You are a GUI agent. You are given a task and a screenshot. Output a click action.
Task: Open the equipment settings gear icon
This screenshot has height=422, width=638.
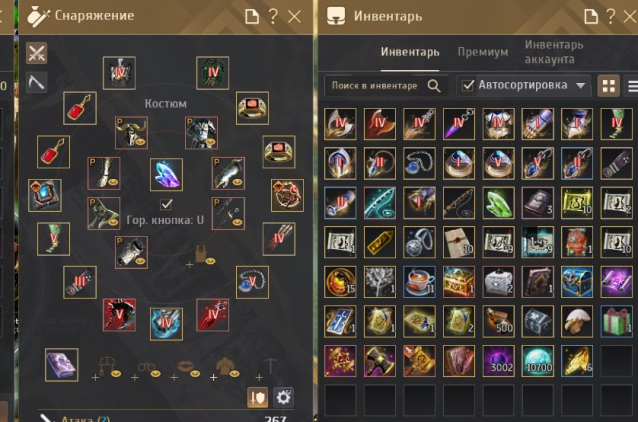pyautogui.click(x=283, y=397)
